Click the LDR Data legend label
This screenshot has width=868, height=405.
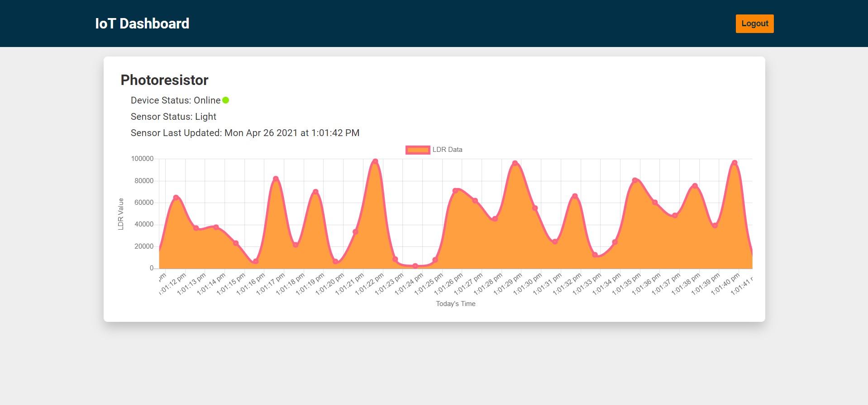tap(447, 150)
